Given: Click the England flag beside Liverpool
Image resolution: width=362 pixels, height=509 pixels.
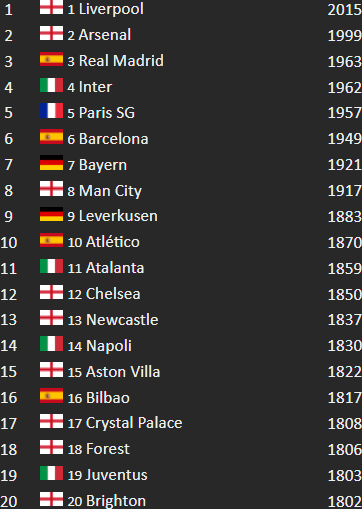Looking at the screenshot, I should pyautogui.click(x=51, y=7).
